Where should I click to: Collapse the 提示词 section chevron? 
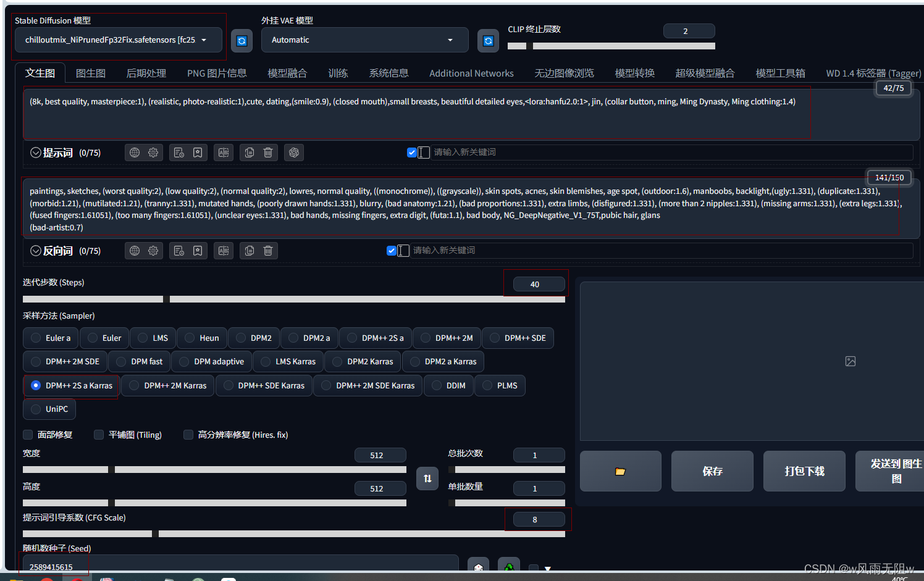36,153
